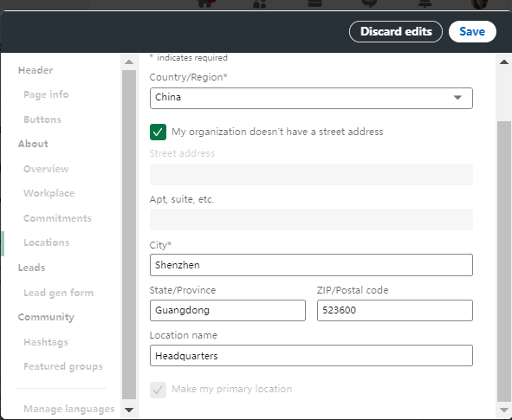Click the Discard edits button

coord(396,32)
